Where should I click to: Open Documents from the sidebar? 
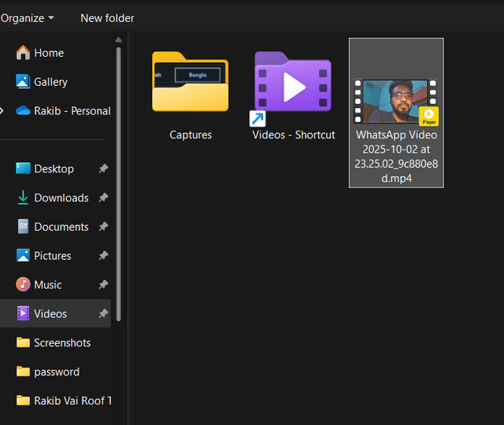(x=61, y=227)
